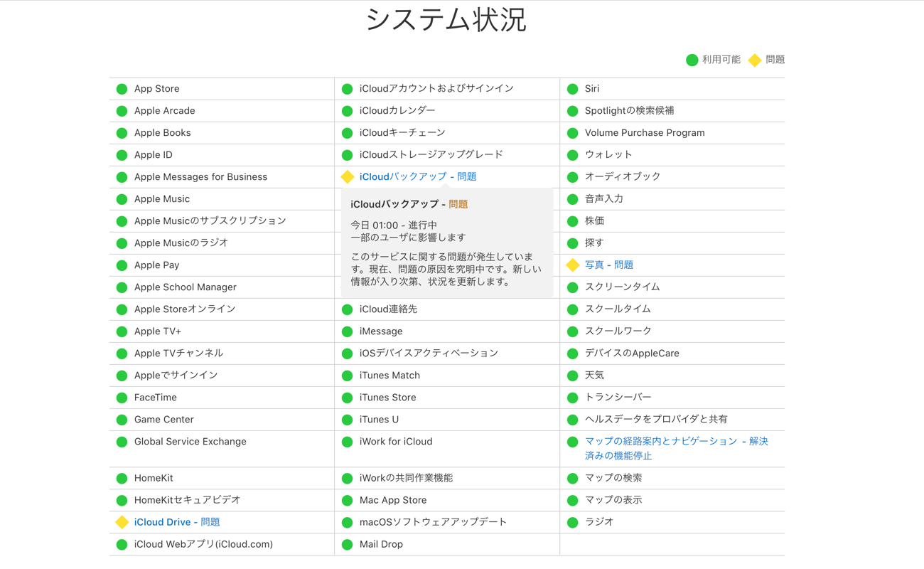Click the yellow 問題 legend diamond

point(755,60)
